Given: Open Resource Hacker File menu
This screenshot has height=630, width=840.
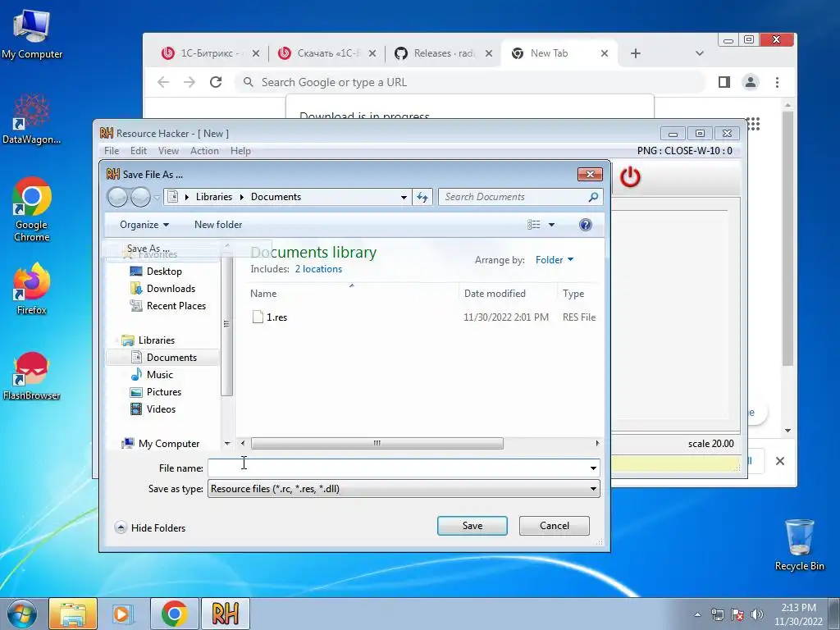Looking at the screenshot, I should pos(112,151).
